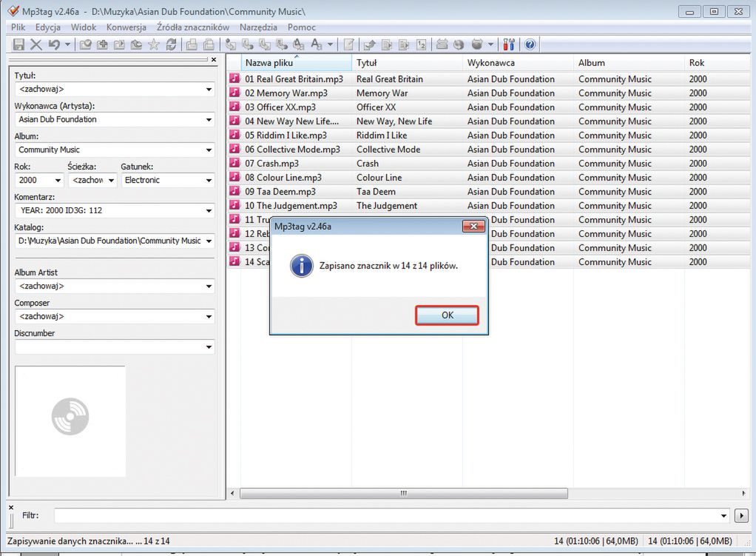Click the music note icon for 01 Real Great Britain.mp3

pos(234,78)
